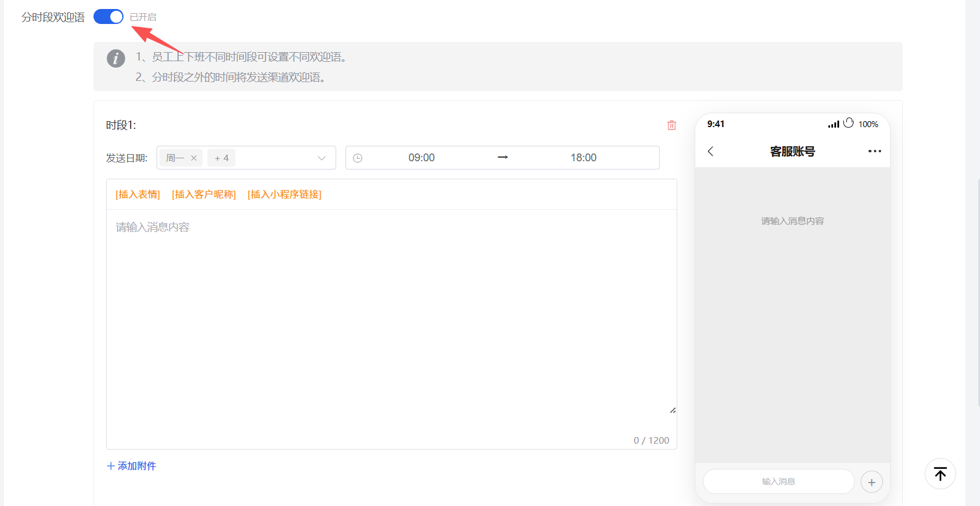
Task: Remove the 周一 tag from send dates
Action: click(x=194, y=158)
